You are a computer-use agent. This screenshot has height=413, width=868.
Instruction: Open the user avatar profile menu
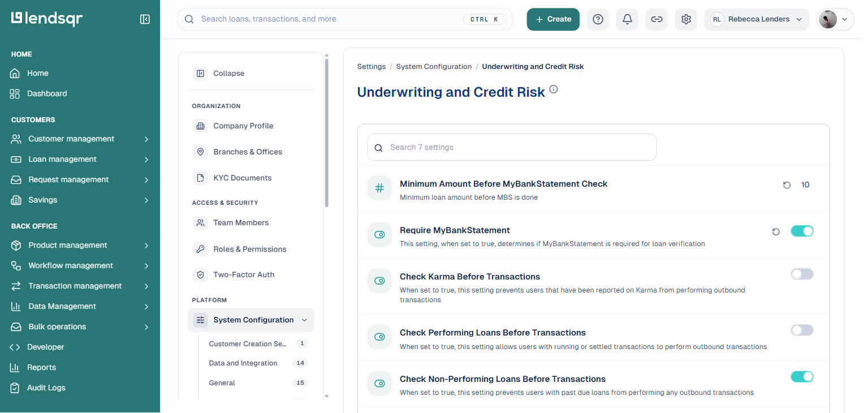(835, 19)
